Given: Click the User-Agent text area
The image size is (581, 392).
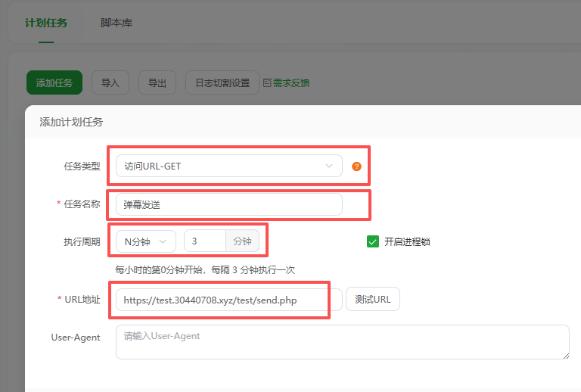Looking at the screenshot, I should click(x=342, y=342).
